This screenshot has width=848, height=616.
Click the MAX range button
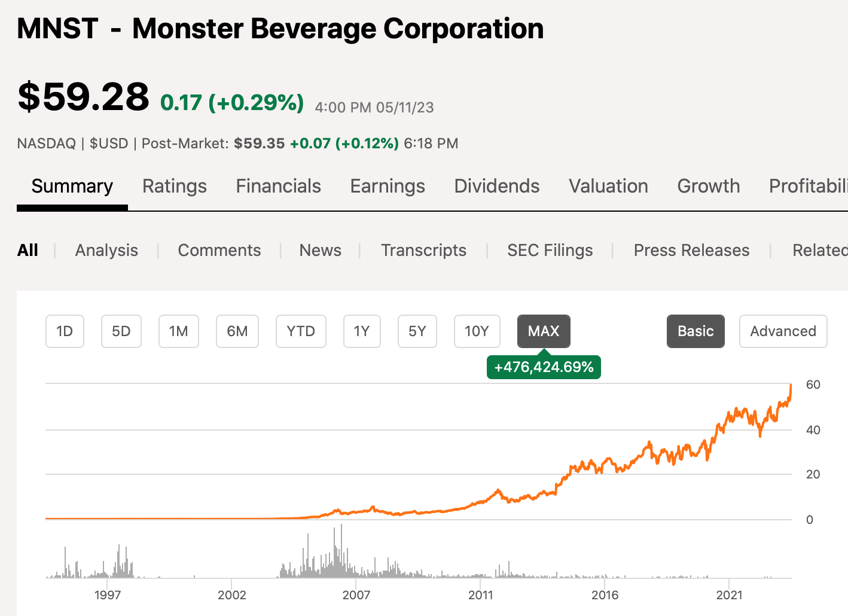tap(543, 331)
